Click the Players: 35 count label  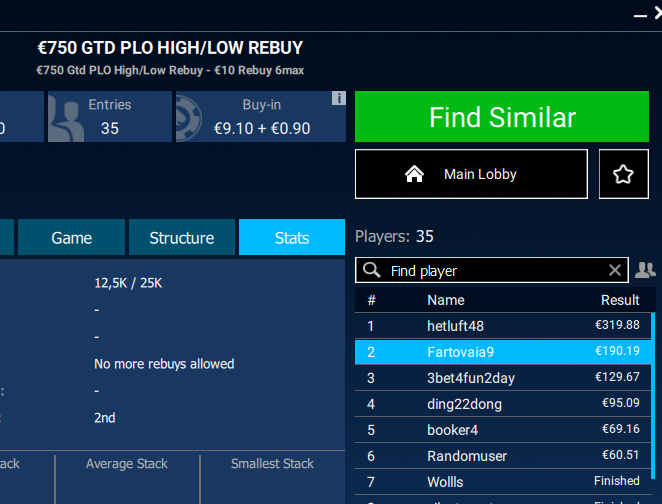point(394,236)
